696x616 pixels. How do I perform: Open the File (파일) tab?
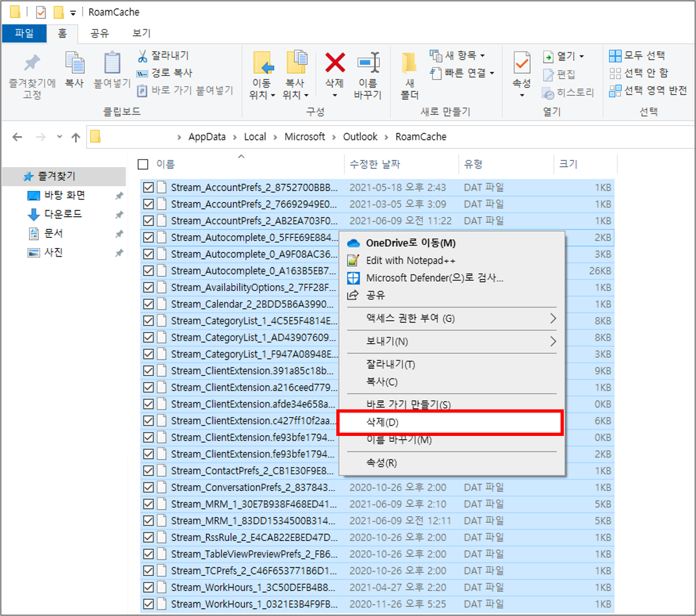tap(24, 33)
